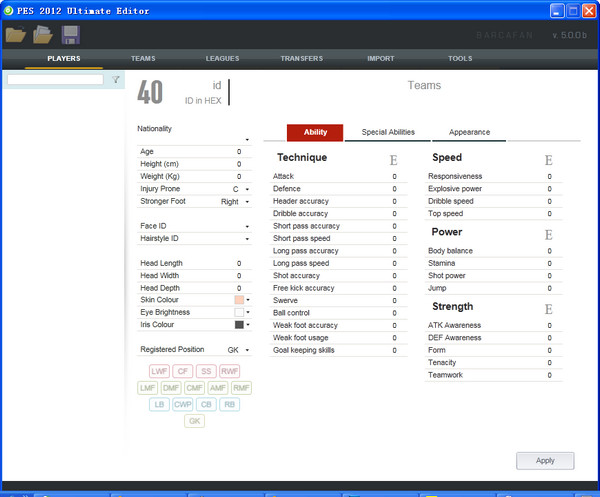This screenshot has height=497, width=600.
Task: Click the Iris Colour dark swatch
Action: coord(239,324)
